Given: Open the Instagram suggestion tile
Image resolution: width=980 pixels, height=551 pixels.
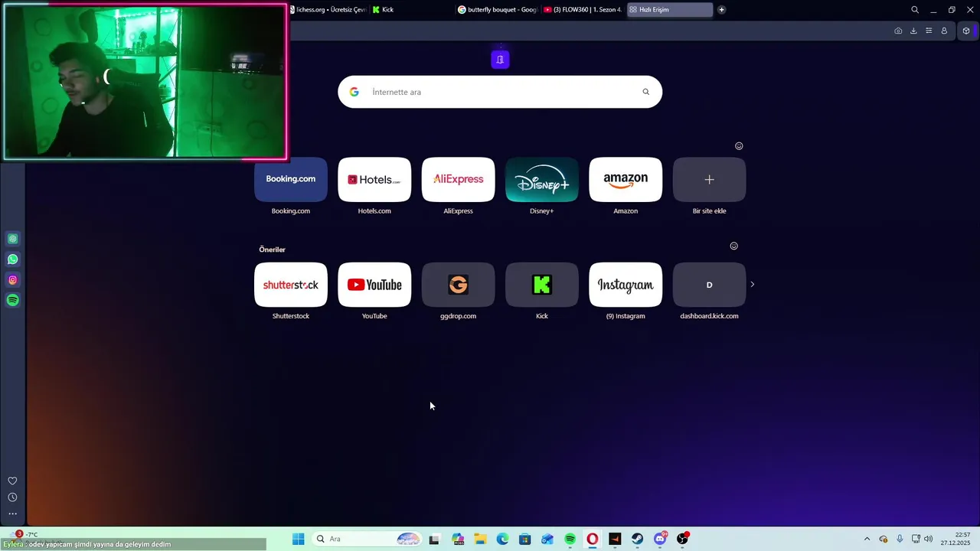Looking at the screenshot, I should click(x=626, y=285).
